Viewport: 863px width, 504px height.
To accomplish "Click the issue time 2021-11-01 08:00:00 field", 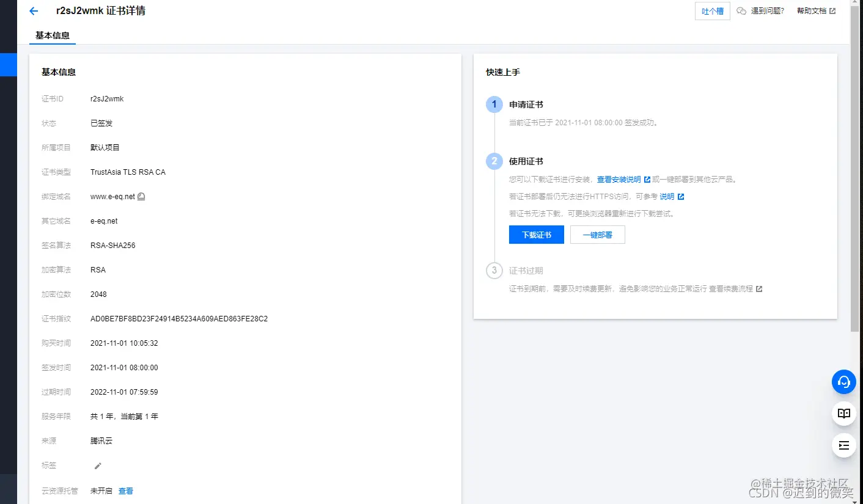I will [x=124, y=368].
